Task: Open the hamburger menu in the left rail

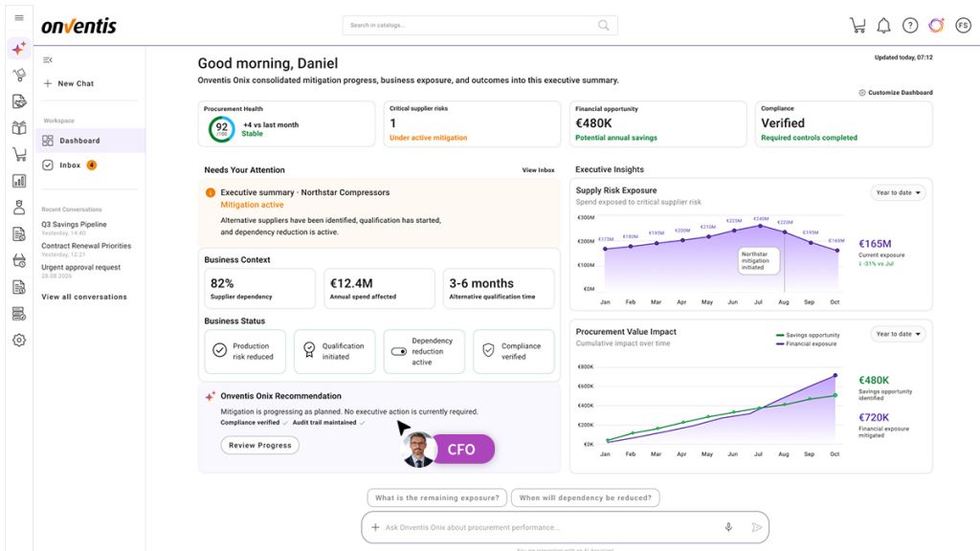Action: (19, 17)
